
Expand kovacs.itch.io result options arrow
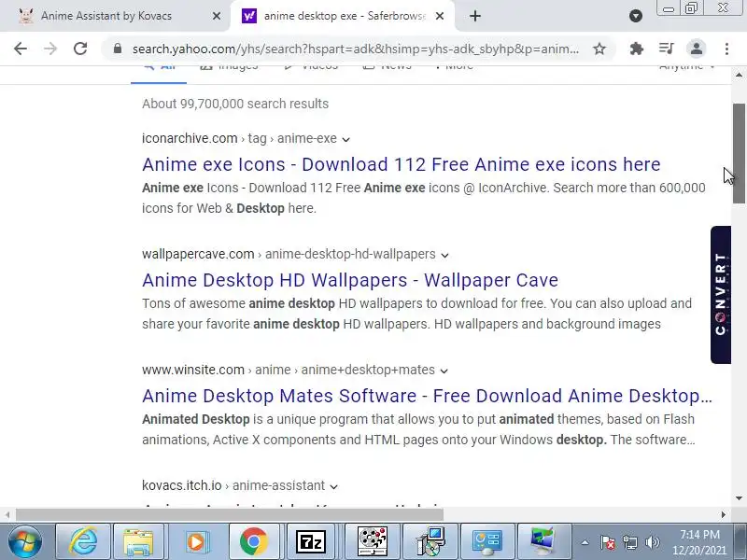tap(333, 486)
